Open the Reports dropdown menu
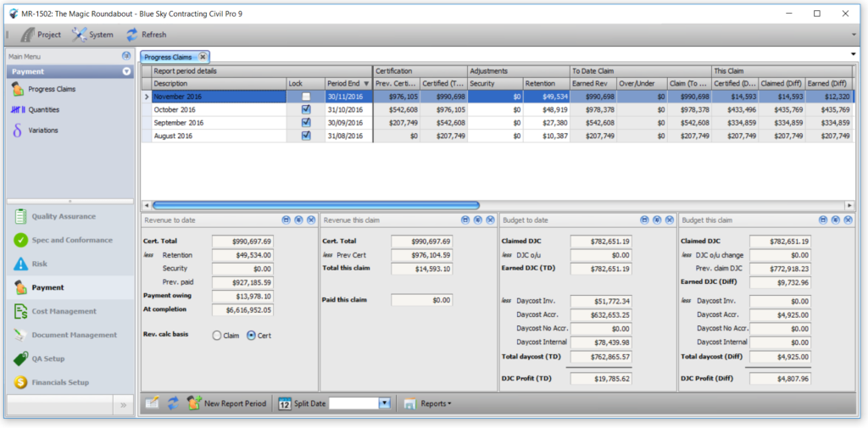 coord(427,403)
